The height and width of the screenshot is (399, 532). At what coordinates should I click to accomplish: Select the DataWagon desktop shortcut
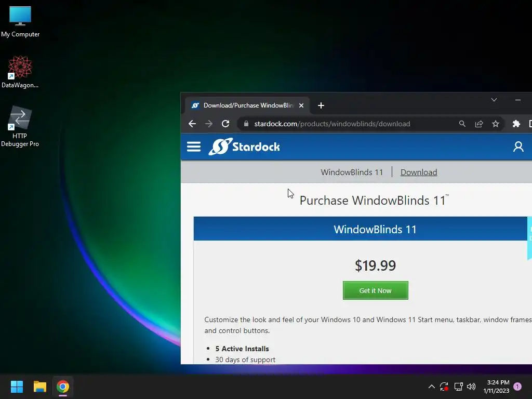pos(20,72)
